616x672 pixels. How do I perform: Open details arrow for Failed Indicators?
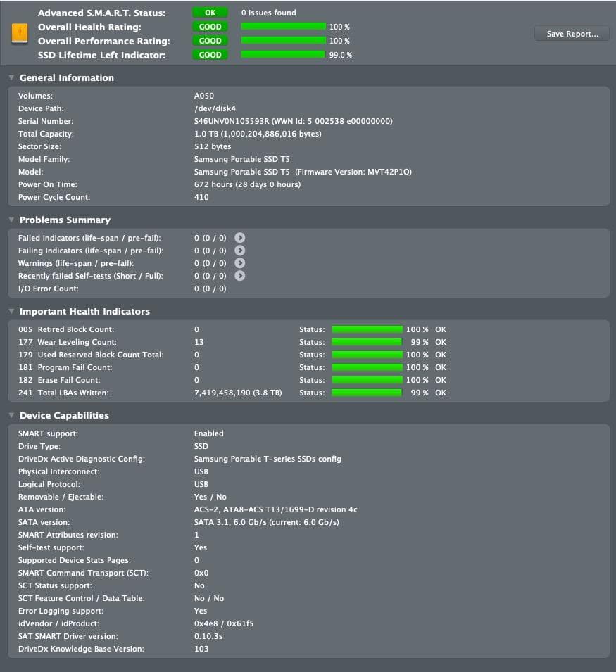point(240,238)
